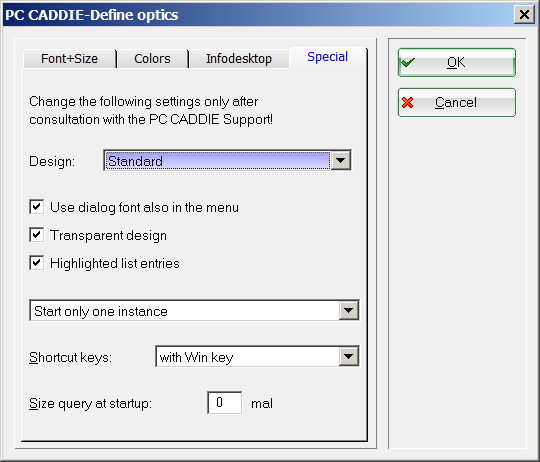Select the Special tab
The width and height of the screenshot is (540, 462).
tap(328, 57)
